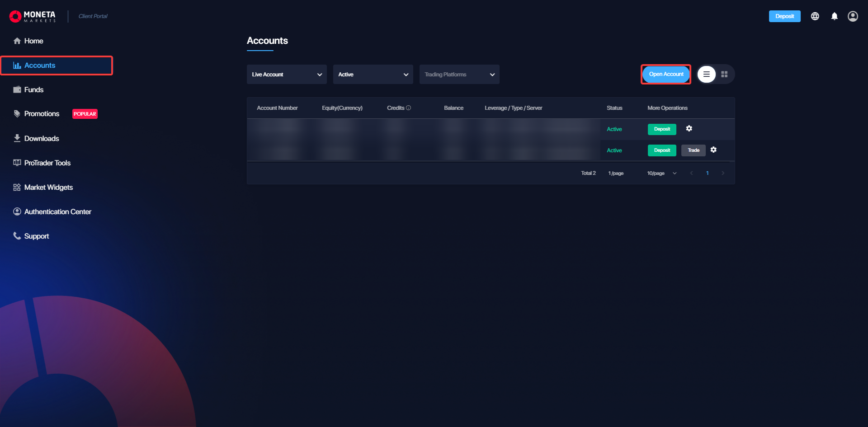Image resolution: width=868 pixels, height=427 pixels.
Task: Click the Active status in first row
Action: (x=614, y=129)
